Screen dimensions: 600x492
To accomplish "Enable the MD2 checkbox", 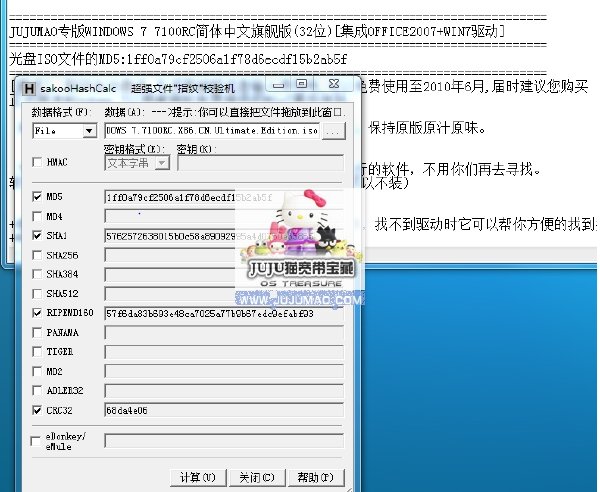I will tap(37, 371).
